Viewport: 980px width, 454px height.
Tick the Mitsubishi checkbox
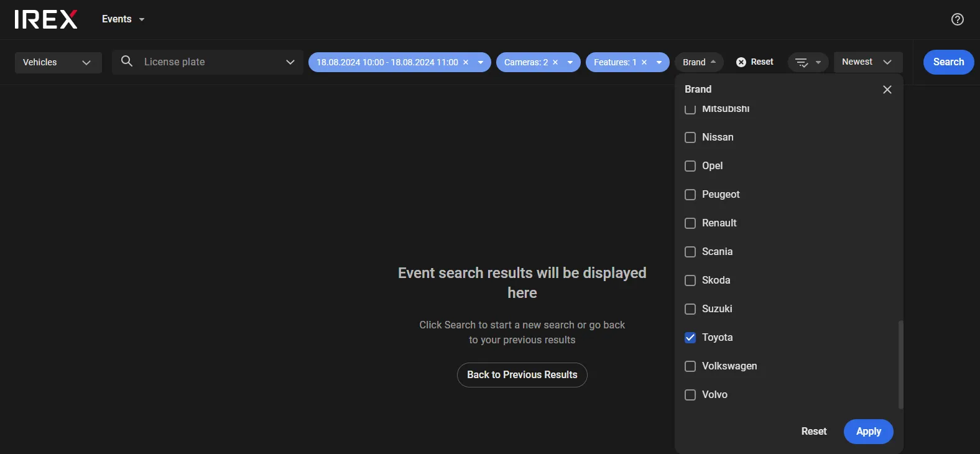point(690,109)
